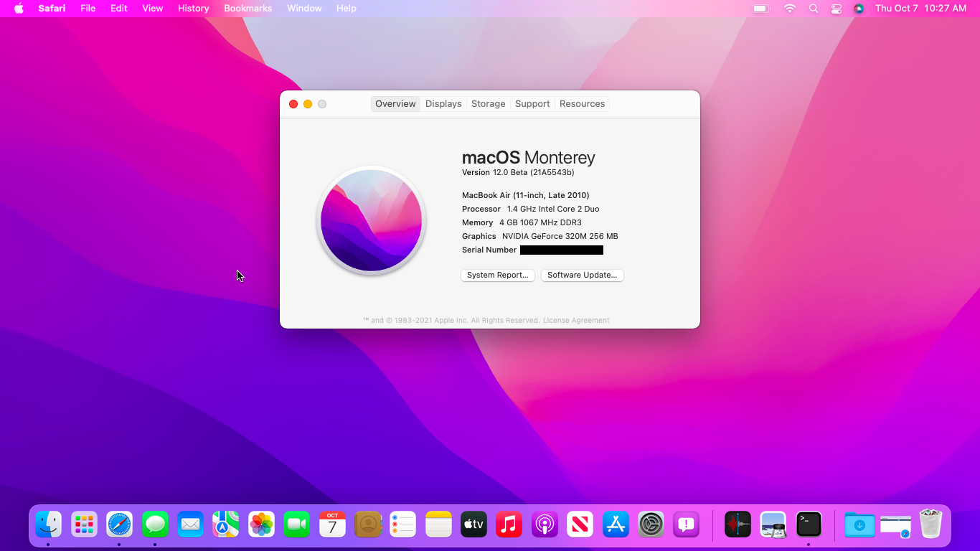Screen dimensions: 980x551
Task: Open the Notes app icon
Action: click(438, 524)
